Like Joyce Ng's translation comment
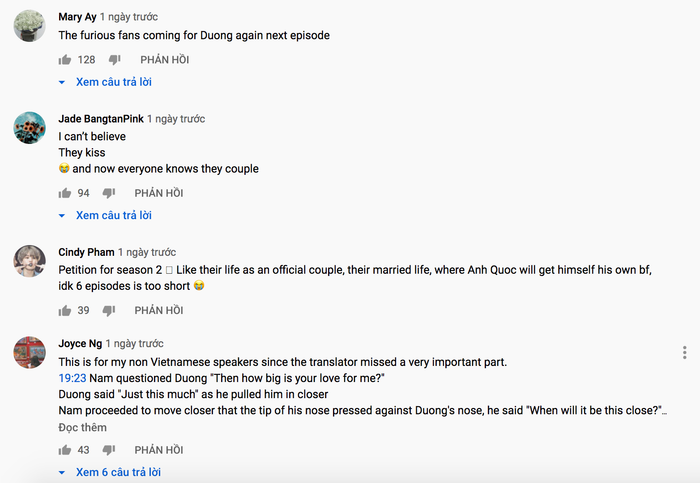Image resolution: width=700 pixels, height=483 pixels. click(x=64, y=450)
